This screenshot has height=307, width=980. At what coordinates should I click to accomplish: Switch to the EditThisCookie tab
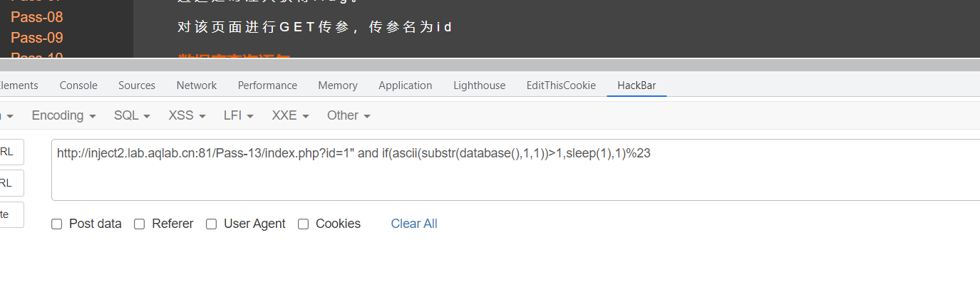(x=561, y=85)
